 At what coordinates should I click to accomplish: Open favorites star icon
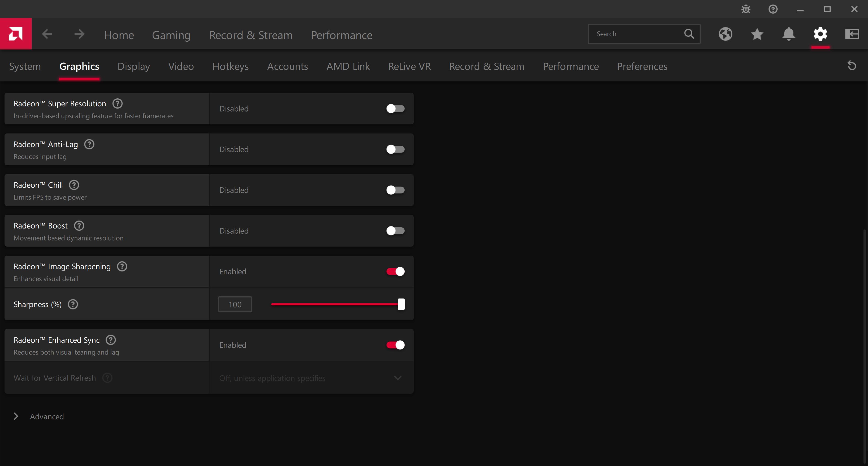pyautogui.click(x=757, y=34)
